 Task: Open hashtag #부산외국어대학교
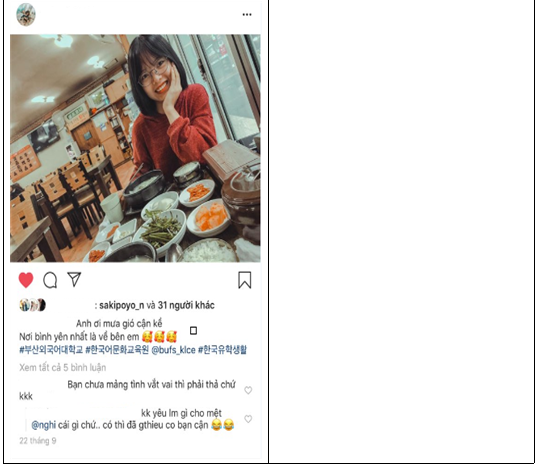[51, 350]
